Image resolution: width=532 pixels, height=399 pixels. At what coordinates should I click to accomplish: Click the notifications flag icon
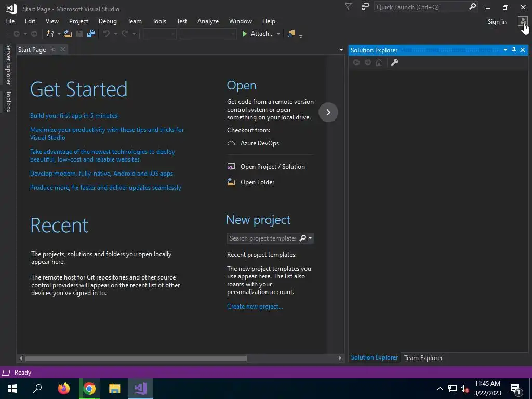348,7
